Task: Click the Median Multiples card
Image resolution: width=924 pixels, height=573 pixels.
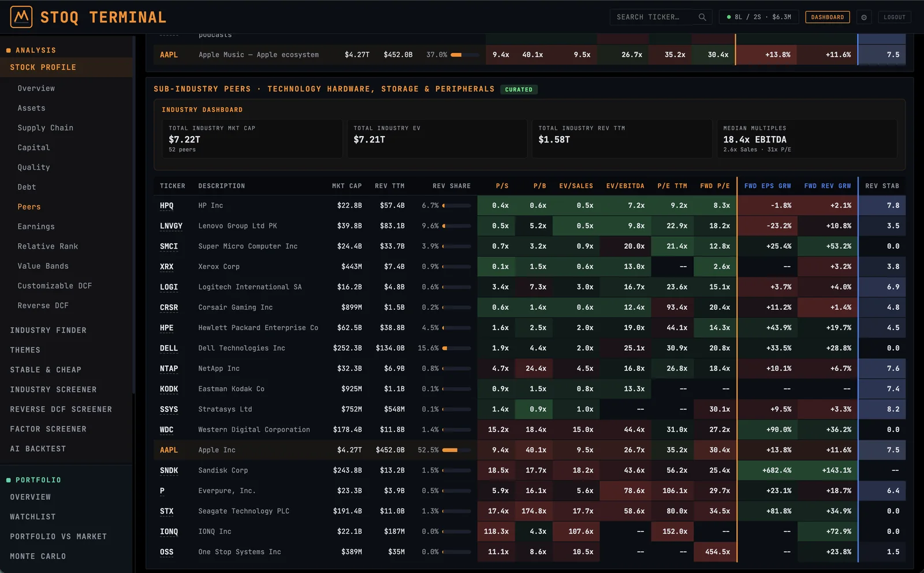Action: (807, 138)
